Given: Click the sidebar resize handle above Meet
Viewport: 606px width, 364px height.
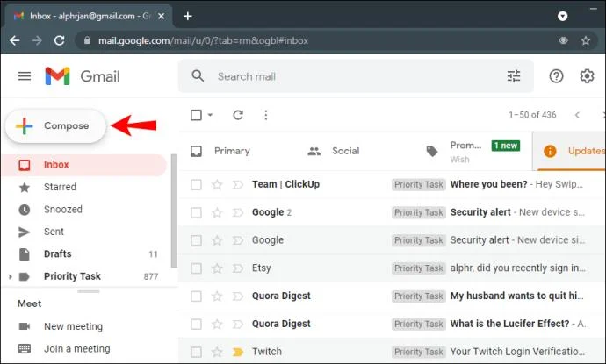Looking at the screenshot, I should coord(89,291).
